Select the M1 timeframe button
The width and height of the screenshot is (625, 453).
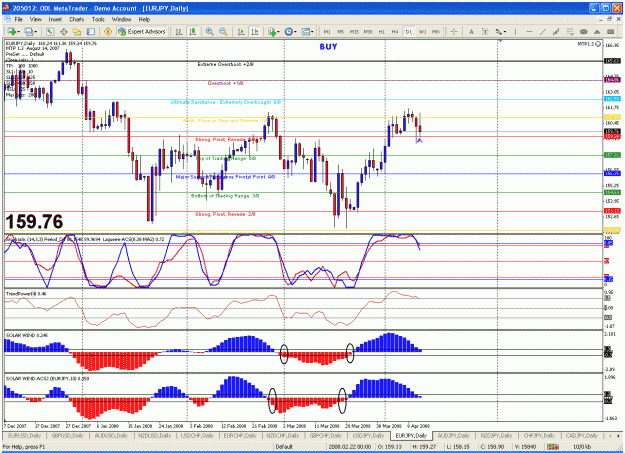point(327,32)
